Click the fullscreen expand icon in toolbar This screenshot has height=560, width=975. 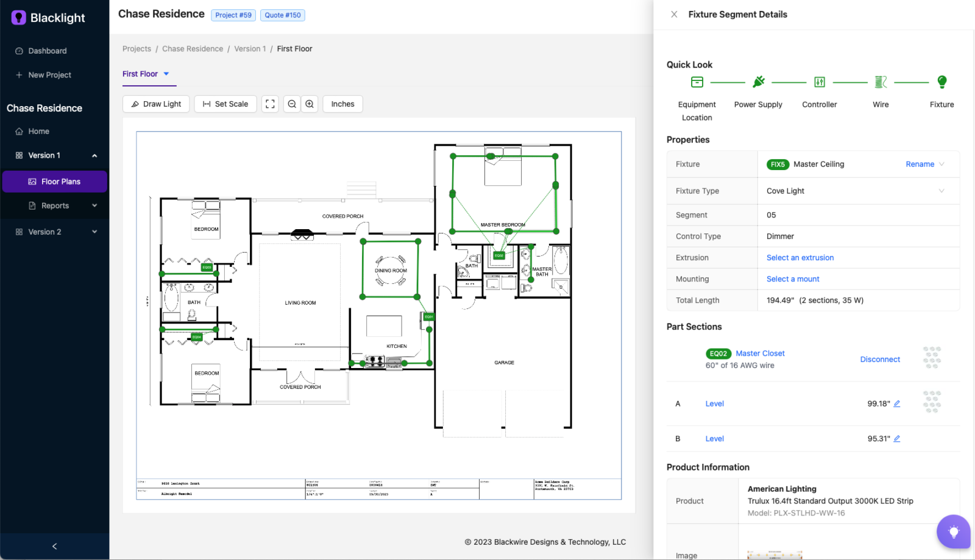point(270,104)
